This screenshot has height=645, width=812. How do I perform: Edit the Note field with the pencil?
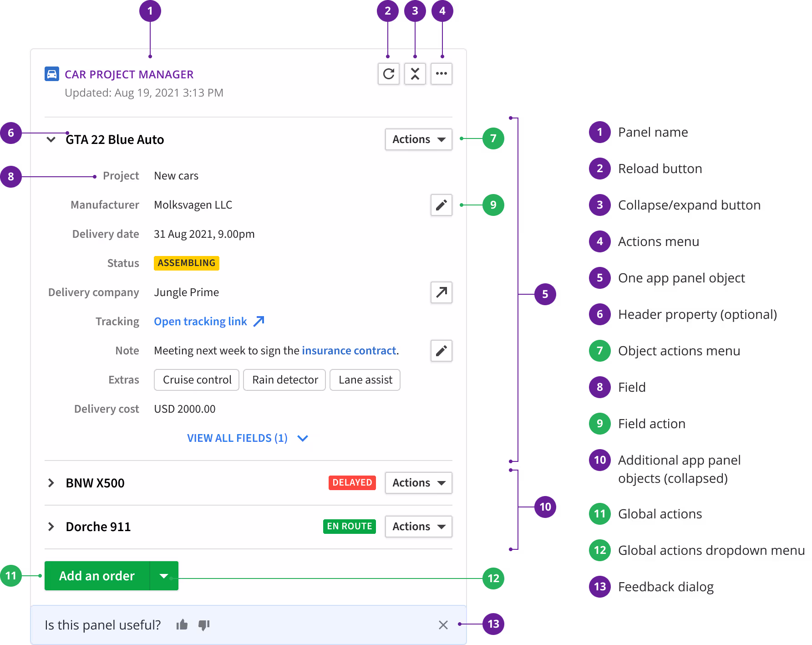(441, 351)
